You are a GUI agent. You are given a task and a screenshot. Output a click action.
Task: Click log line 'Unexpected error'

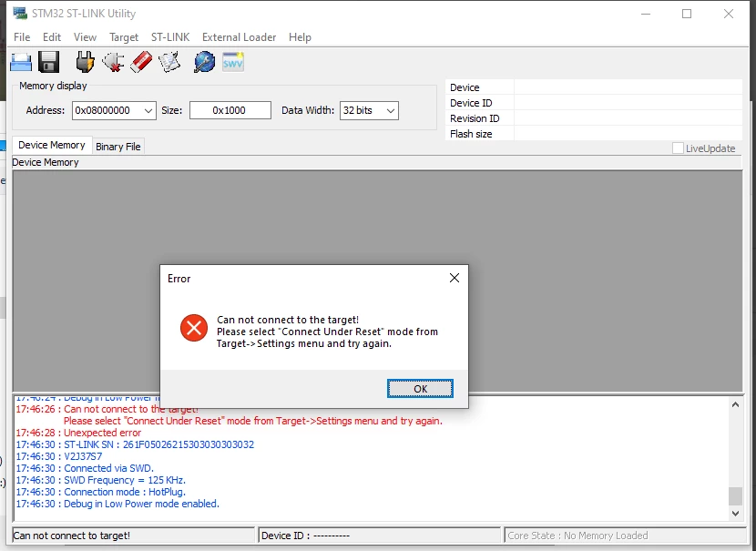pos(78,433)
